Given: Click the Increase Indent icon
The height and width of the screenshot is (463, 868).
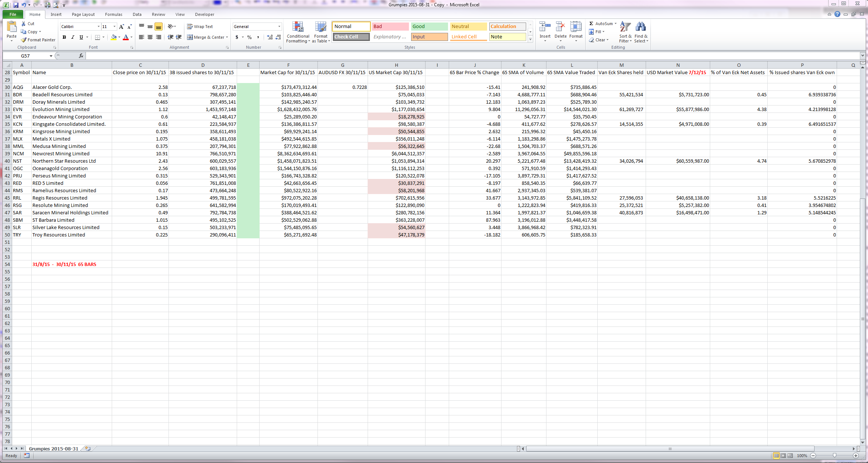Looking at the screenshot, I should (x=179, y=37).
